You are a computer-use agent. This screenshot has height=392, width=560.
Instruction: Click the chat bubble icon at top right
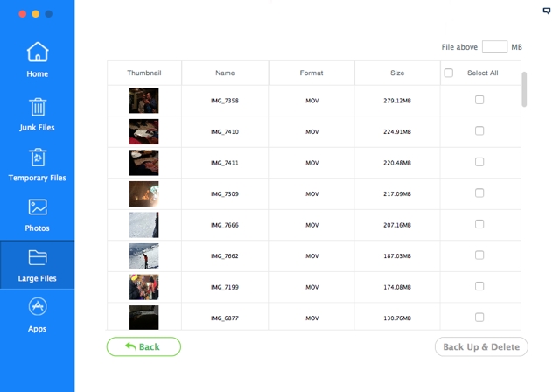coord(547,11)
